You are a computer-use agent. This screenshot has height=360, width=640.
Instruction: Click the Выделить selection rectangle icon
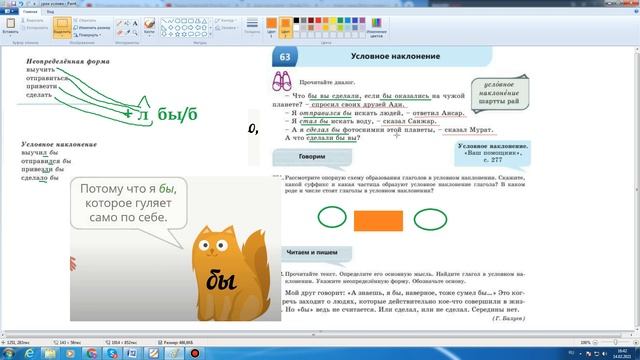[x=62, y=23]
